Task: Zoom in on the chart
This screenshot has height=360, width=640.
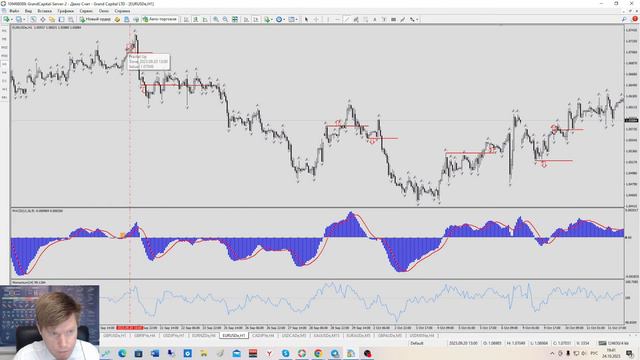Action: point(216,19)
